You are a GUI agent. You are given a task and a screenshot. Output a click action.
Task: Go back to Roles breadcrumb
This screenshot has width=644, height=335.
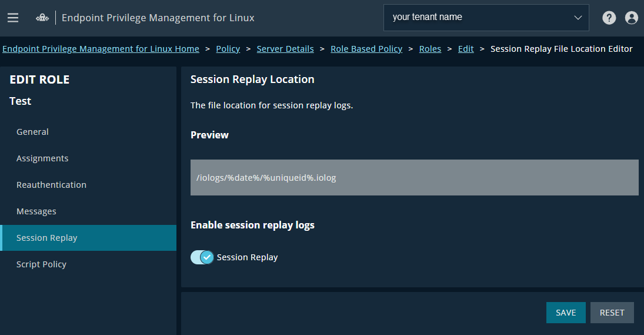(430, 49)
